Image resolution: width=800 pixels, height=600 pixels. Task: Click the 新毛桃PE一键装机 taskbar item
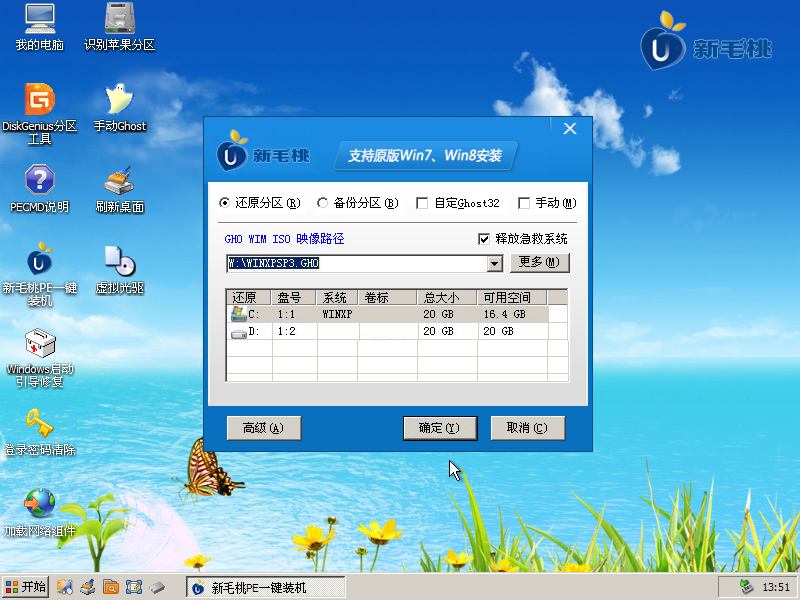(265, 587)
